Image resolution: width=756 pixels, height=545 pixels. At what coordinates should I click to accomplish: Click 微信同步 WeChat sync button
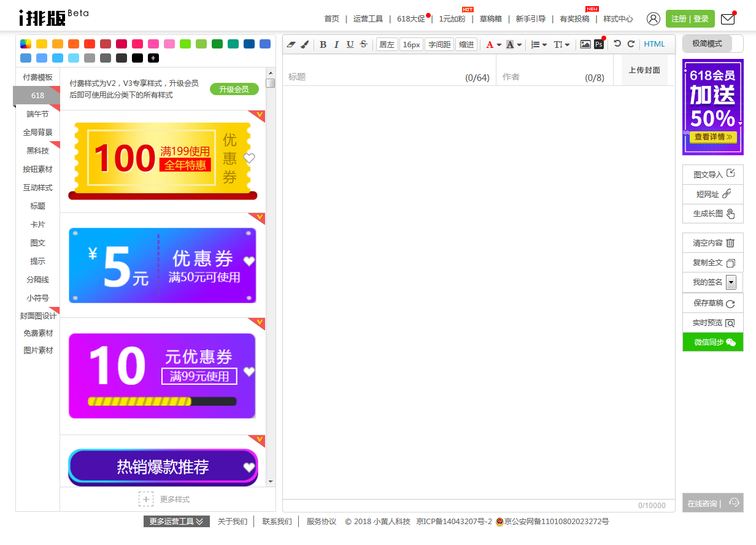coord(713,342)
